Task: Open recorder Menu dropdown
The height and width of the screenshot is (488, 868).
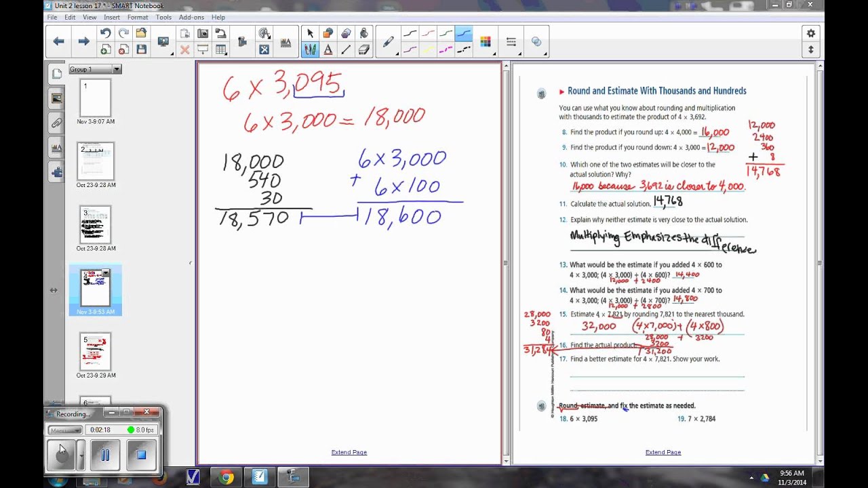Action: (65, 430)
